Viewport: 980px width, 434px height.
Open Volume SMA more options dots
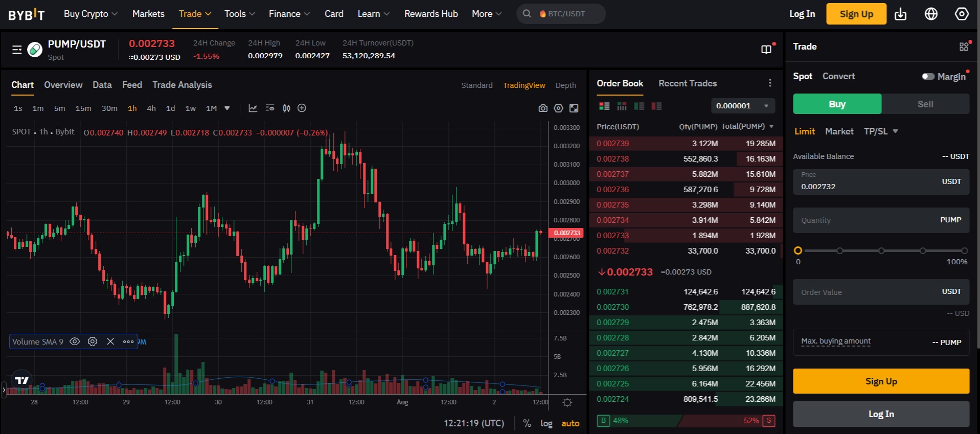tap(128, 341)
